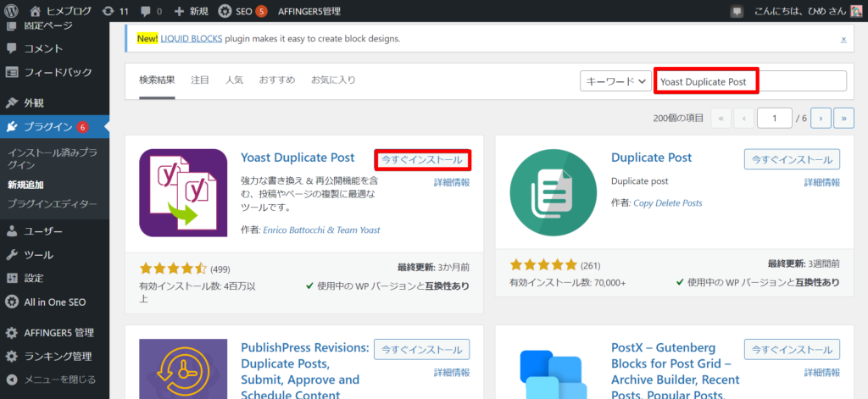Open the キーワード search type dropdown
This screenshot has width=868, height=399.
click(615, 80)
